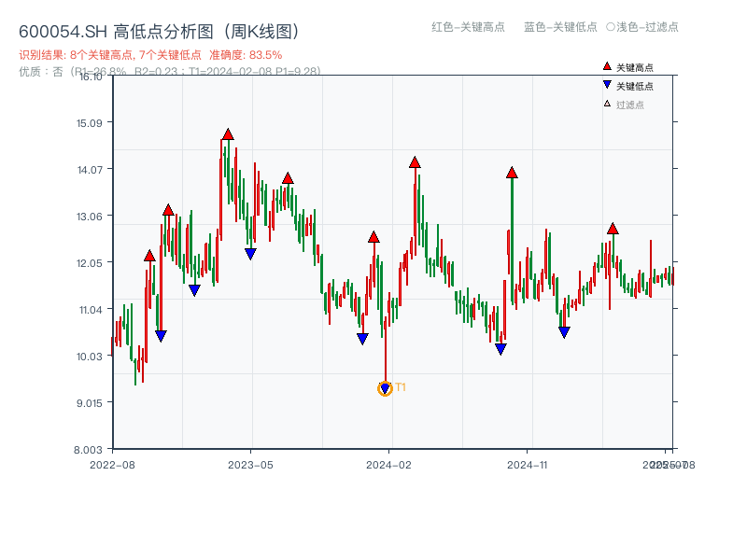
Task: Click the blue key-low triangle near 2024-11
Action: tap(499, 347)
